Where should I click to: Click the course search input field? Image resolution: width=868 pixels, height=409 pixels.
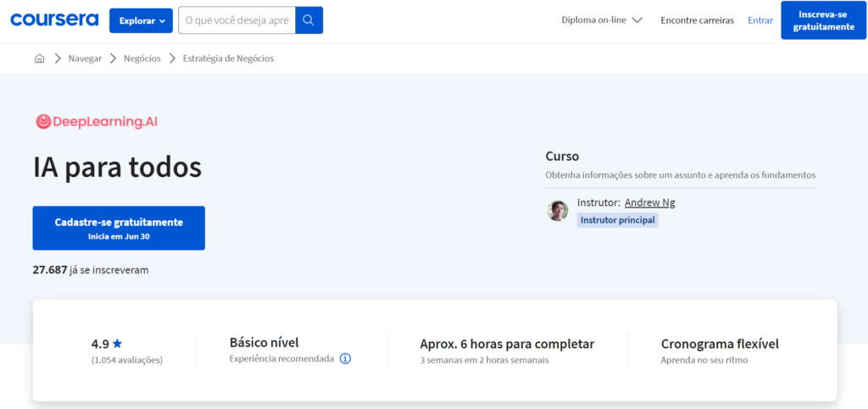pyautogui.click(x=237, y=20)
